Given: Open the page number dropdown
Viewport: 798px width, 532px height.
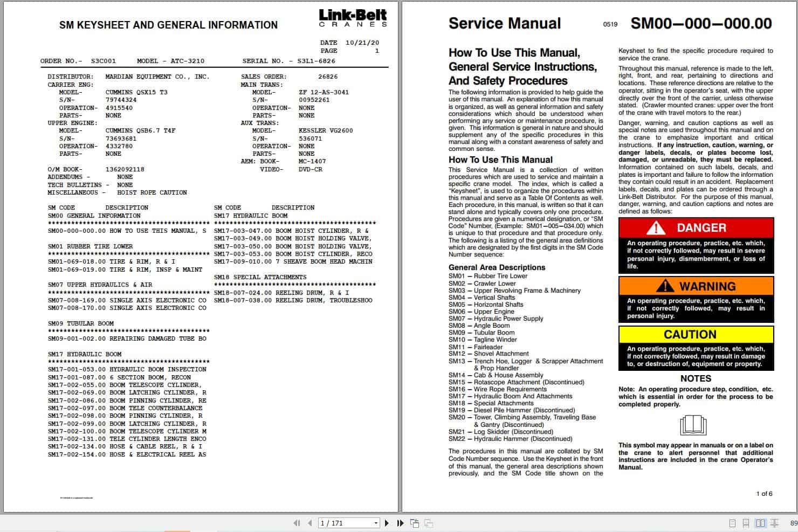Looking at the screenshot, I should pos(376,523).
